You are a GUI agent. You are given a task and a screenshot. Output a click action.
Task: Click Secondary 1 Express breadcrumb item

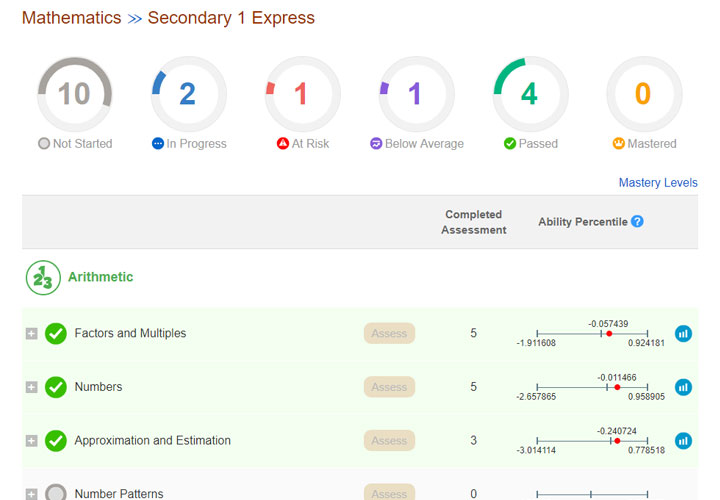[231, 18]
